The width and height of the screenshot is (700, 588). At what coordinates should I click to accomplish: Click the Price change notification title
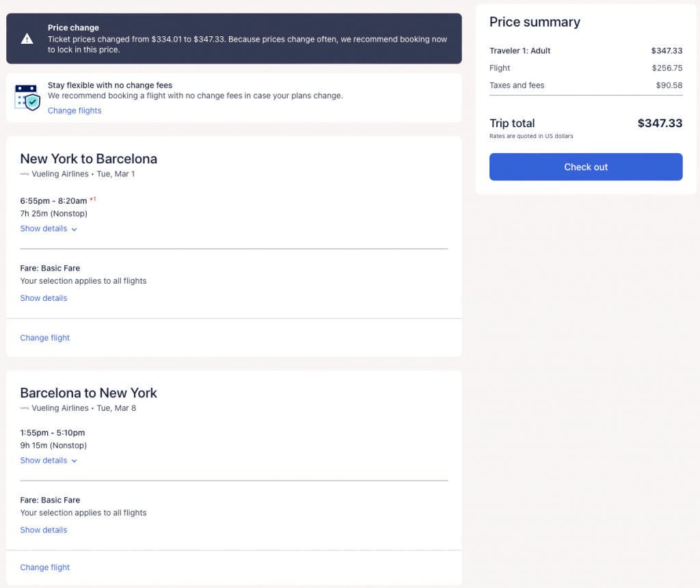tap(73, 28)
